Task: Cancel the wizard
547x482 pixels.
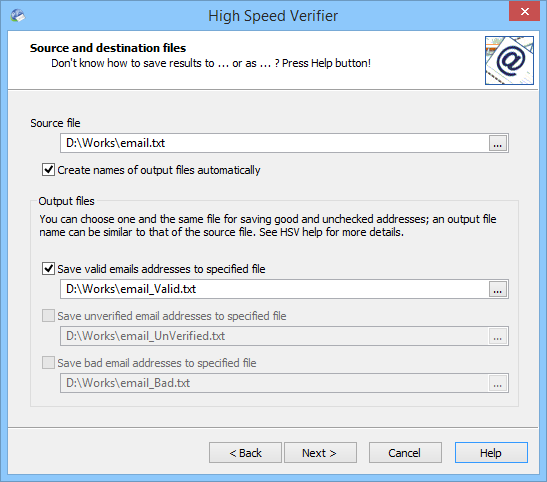Action: click(405, 453)
